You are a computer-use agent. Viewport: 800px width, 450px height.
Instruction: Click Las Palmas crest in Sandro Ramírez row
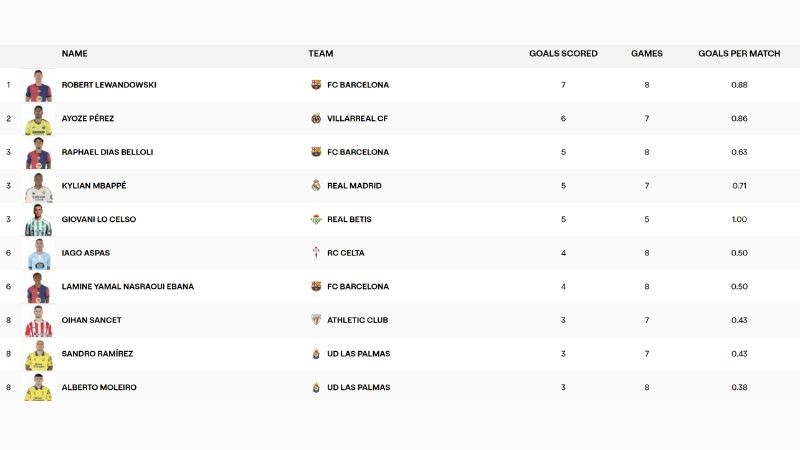point(316,354)
